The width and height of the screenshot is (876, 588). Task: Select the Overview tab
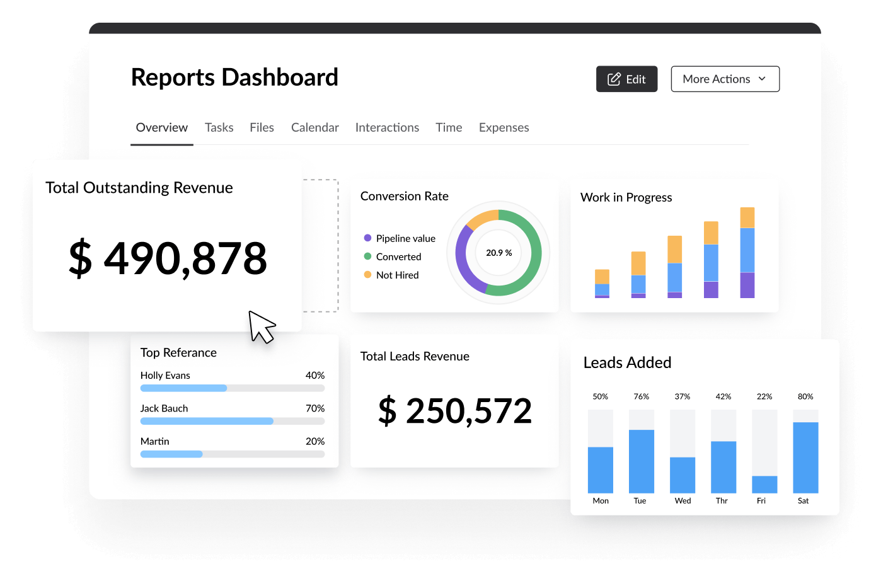coord(161,127)
